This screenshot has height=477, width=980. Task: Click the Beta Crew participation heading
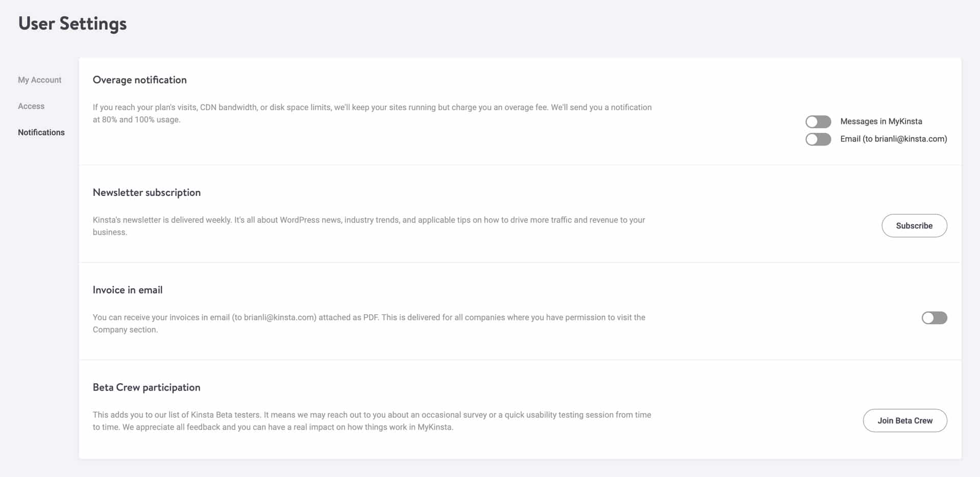pyautogui.click(x=146, y=387)
